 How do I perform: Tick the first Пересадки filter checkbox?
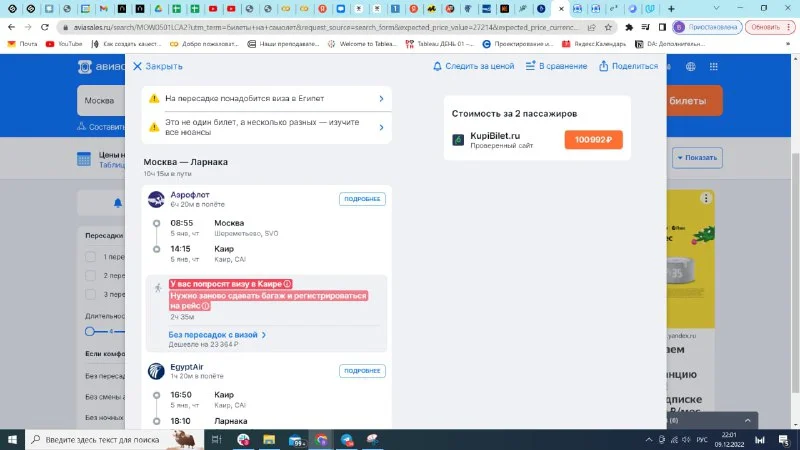[91, 256]
